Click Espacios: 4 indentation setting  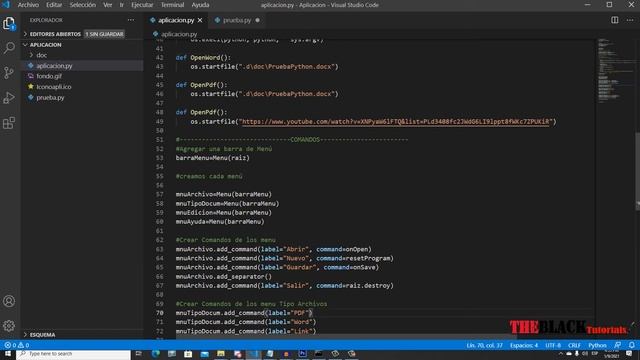point(524,345)
